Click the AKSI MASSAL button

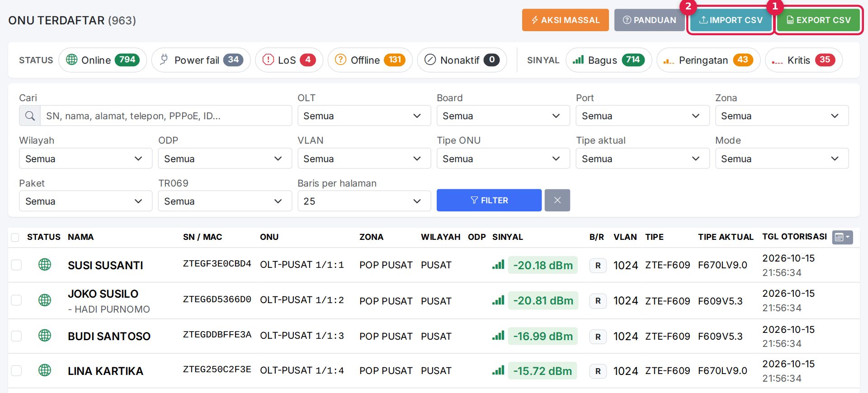tap(565, 20)
